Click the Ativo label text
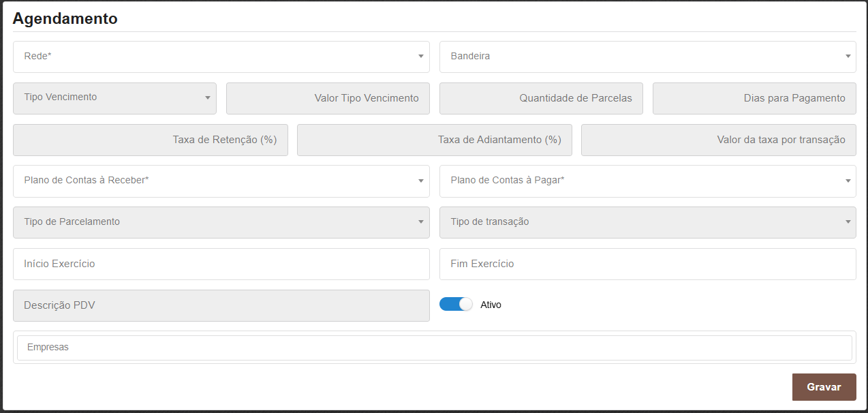Screen dimensions: 868x413 point(491,305)
